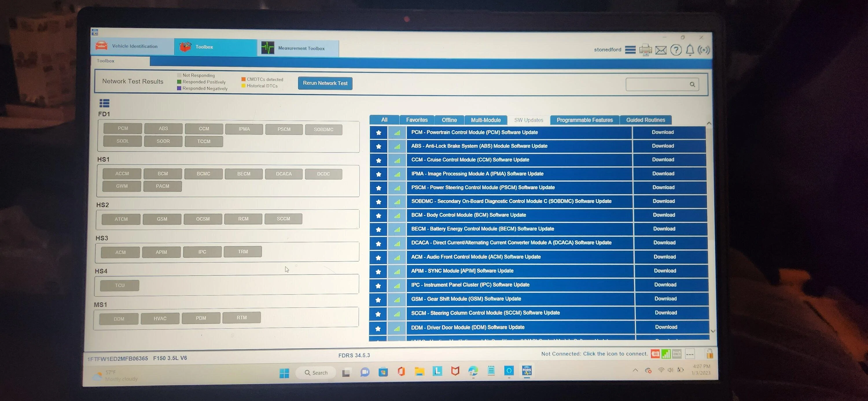Click signal bars icon on APIM update row
Viewport: 868px width, 401px height.
[397, 272]
